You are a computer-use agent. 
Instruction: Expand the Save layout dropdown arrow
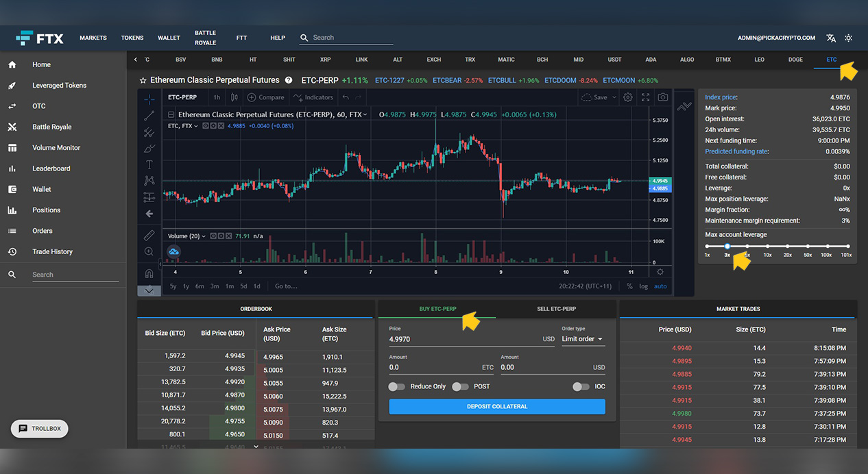pyautogui.click(x=614, y=97)
